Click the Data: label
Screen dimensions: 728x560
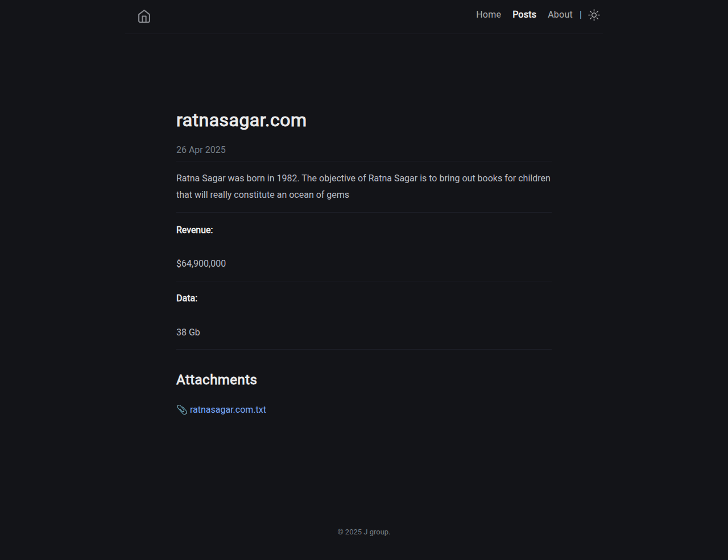187,298
